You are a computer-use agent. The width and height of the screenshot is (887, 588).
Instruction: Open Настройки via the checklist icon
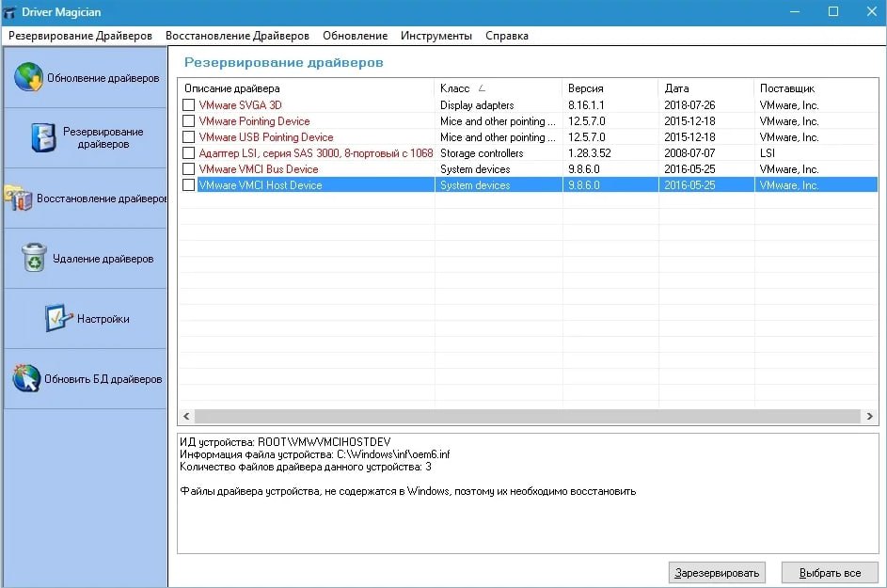(x=58, y=318)
